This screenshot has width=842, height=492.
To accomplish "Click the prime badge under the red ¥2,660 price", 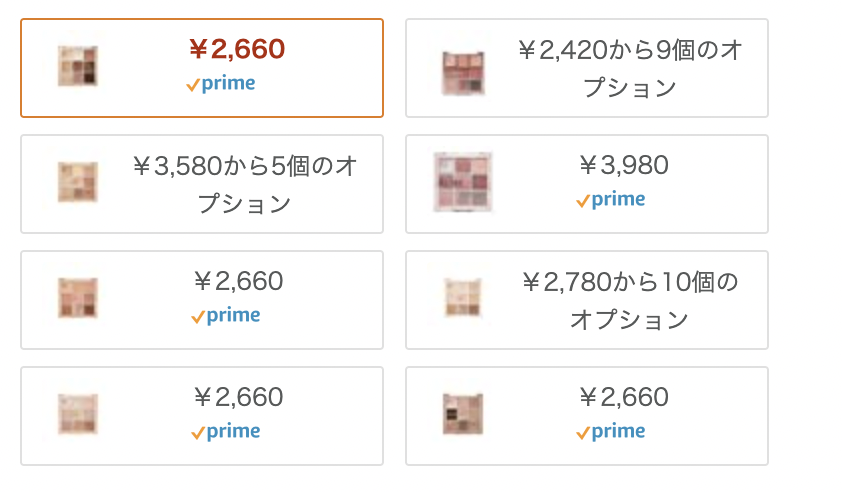I will tap(221, 84).
